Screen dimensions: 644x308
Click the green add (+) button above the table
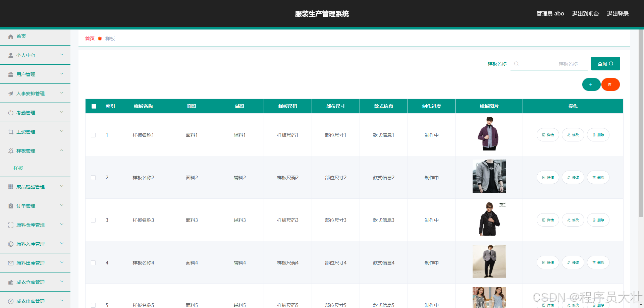point(591,84)
